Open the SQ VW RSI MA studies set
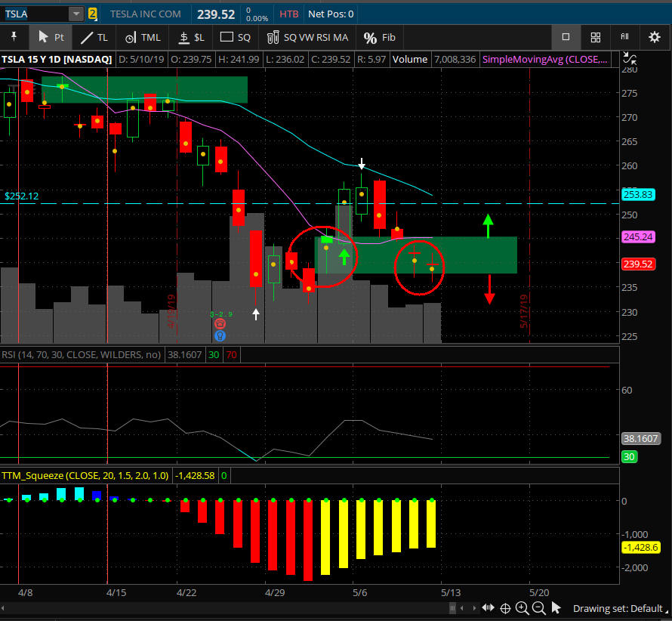 307,38
